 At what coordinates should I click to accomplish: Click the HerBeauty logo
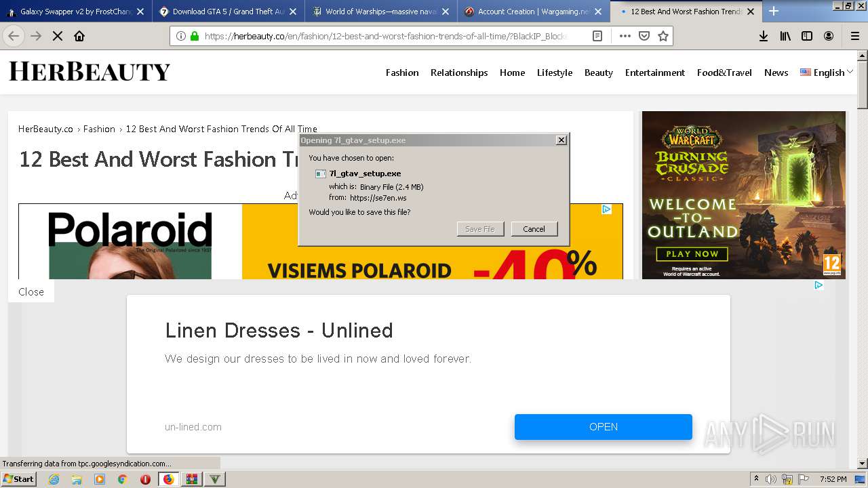[x=90, y=71]
